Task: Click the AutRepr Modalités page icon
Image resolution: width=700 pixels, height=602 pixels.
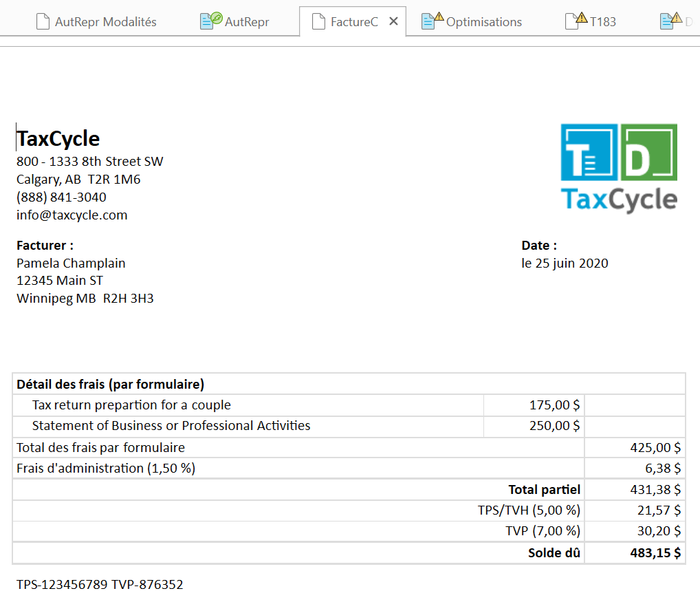Action: click(x=43, y=21)
